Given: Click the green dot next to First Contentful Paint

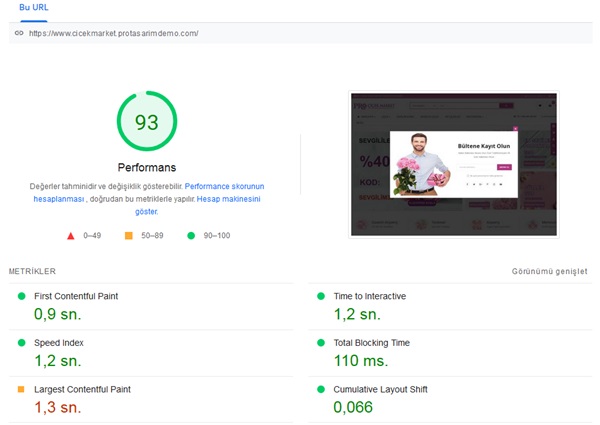Looking at the screenshot, I should coord(21,296).
